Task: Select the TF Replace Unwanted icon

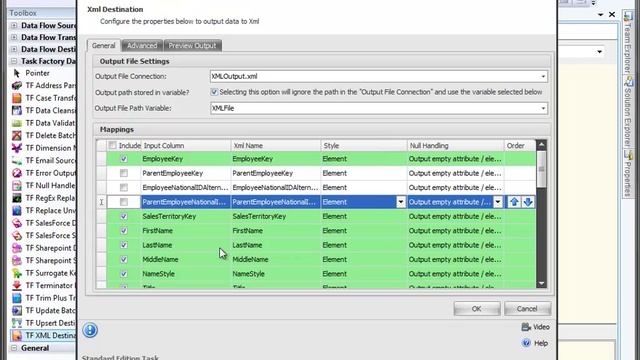Action: (17, 211)
